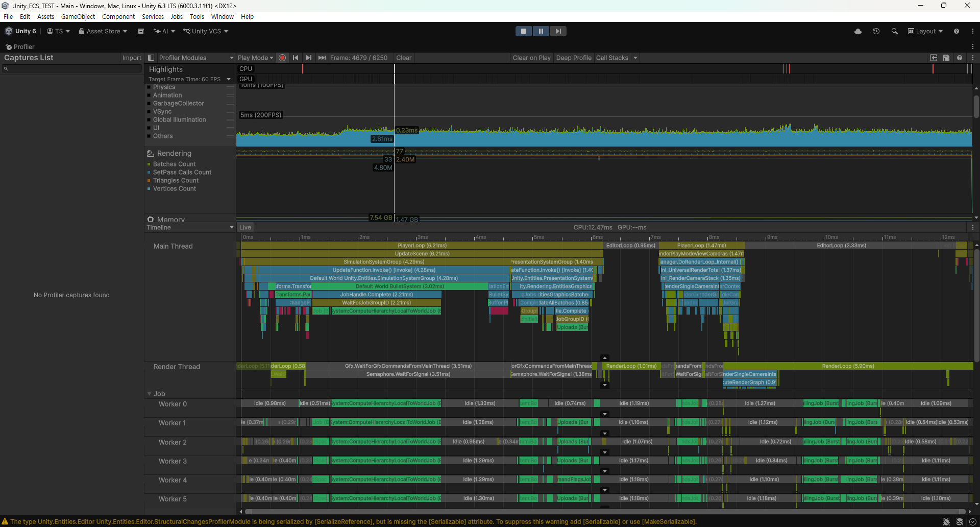
Task: Click the timeline horizontal scrollbar
Action: 605,511
